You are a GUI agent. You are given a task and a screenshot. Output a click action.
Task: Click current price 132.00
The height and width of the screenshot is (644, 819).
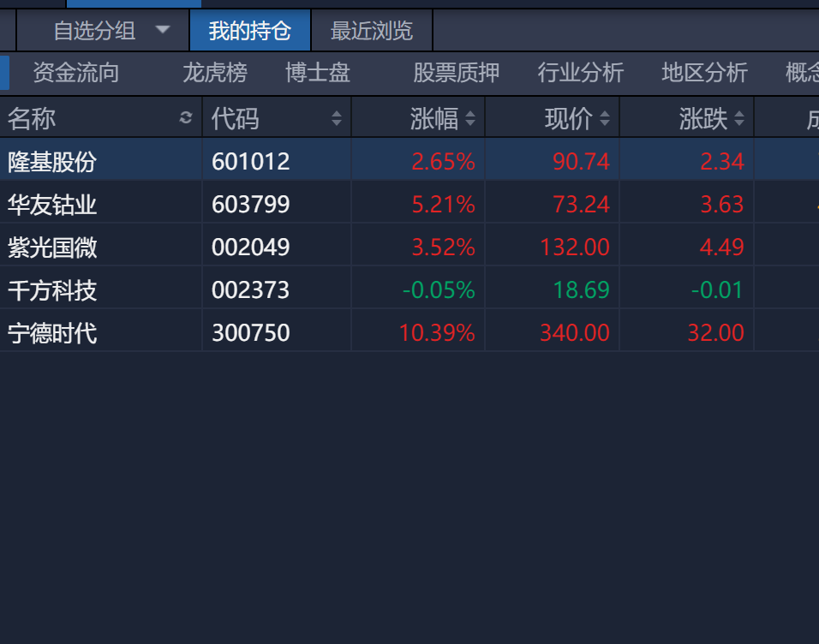click(575, 247)
